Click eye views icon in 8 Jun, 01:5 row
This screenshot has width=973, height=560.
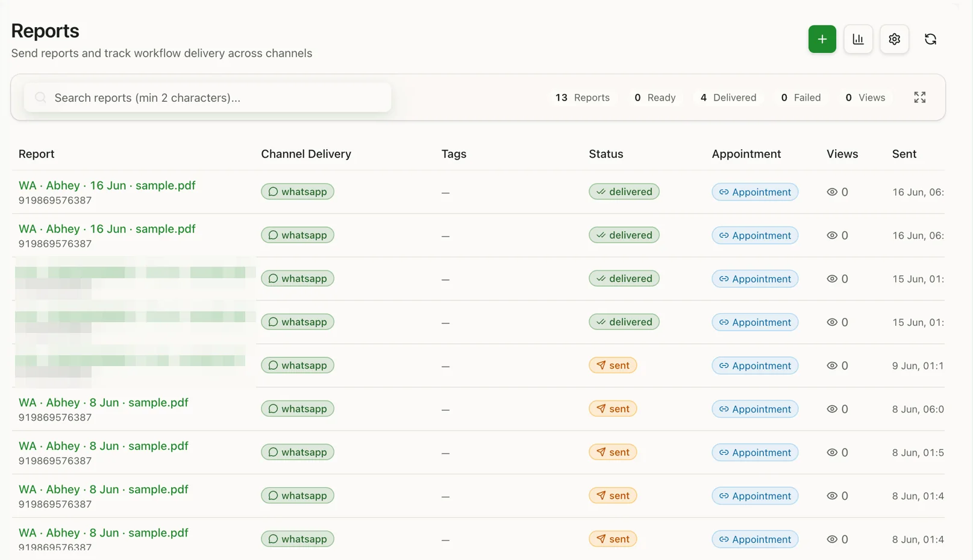832,452
